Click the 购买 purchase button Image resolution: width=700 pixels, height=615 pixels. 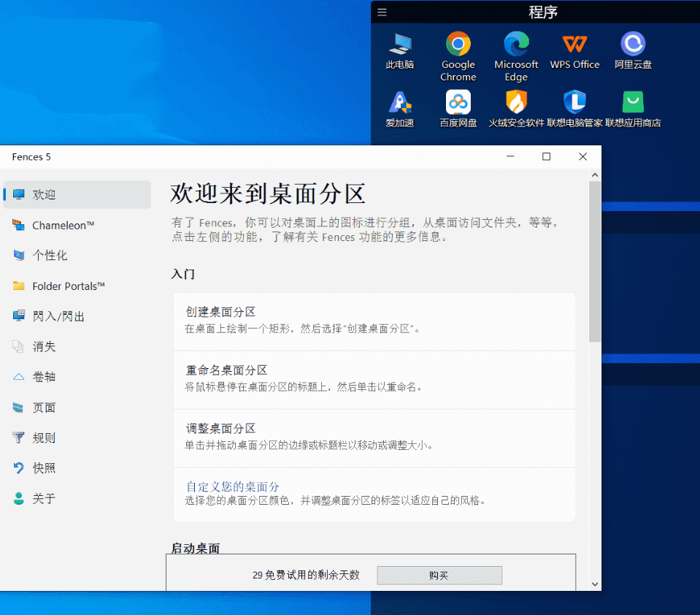tap(439, 575)
